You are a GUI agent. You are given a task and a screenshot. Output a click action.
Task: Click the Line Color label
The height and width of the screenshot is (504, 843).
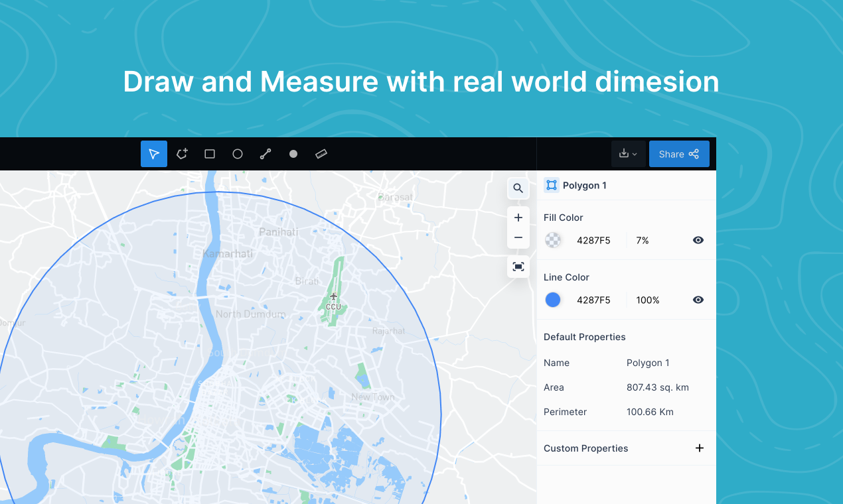point(566,277)
